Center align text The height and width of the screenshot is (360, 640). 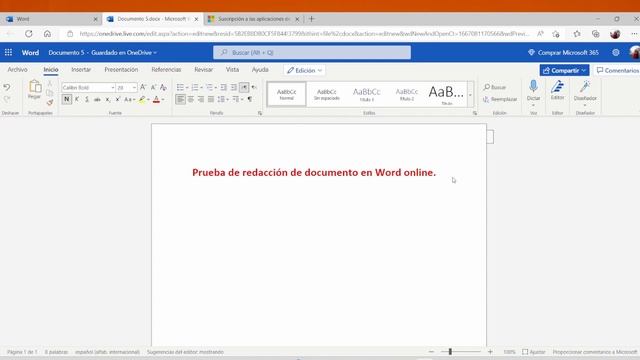coord(191,99)
